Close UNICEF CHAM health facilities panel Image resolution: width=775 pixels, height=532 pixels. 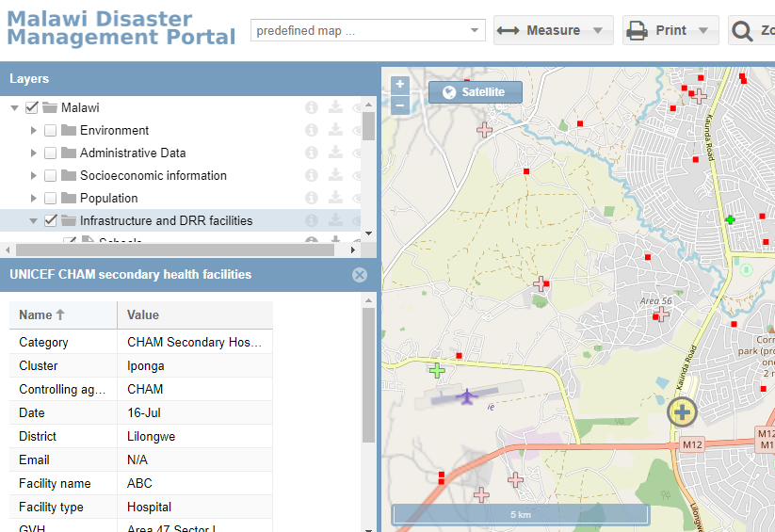coord(360,275)
